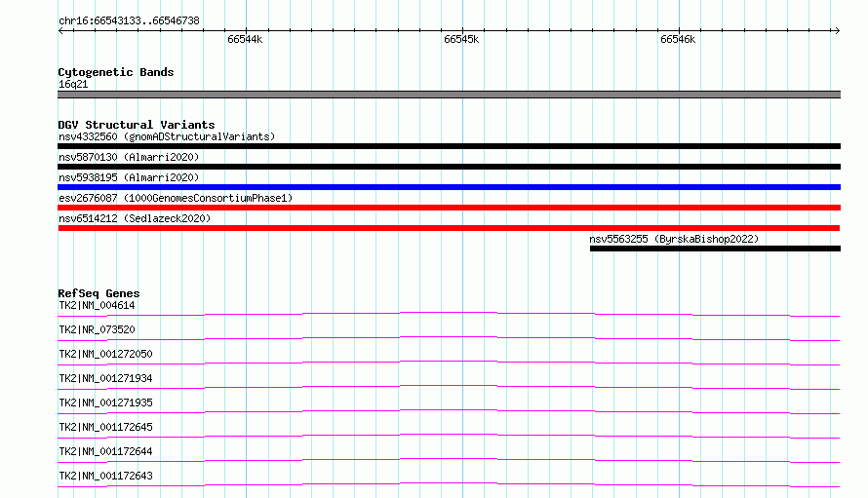Click the 66545k ruler tick label
The image size is (868, 498).
461,39
